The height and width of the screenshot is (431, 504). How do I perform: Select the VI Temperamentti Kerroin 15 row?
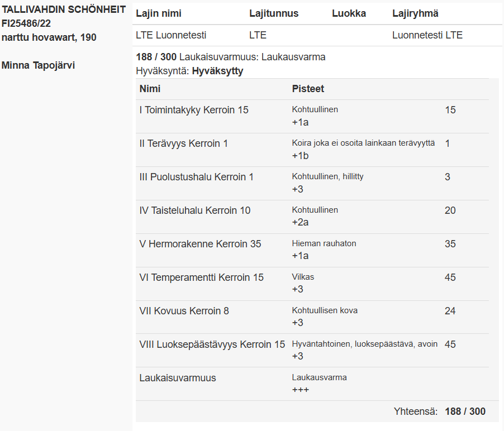[312, 284]
